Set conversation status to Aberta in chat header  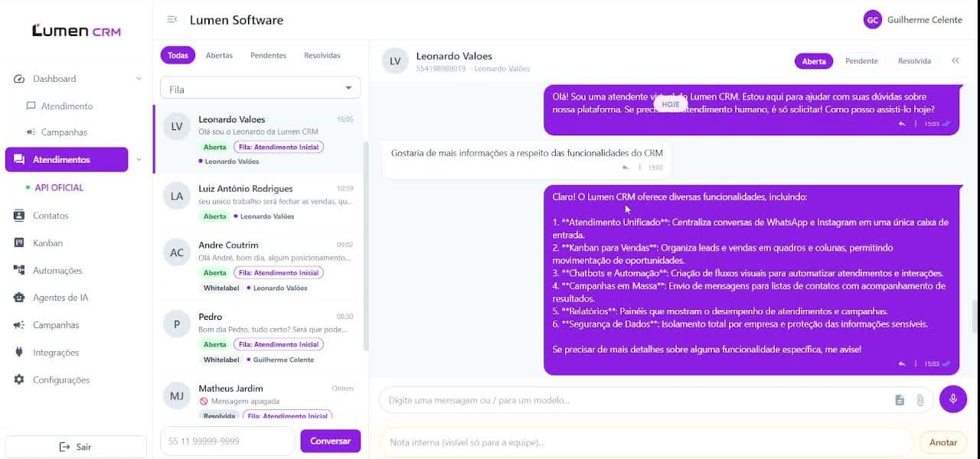click(814, 61)
